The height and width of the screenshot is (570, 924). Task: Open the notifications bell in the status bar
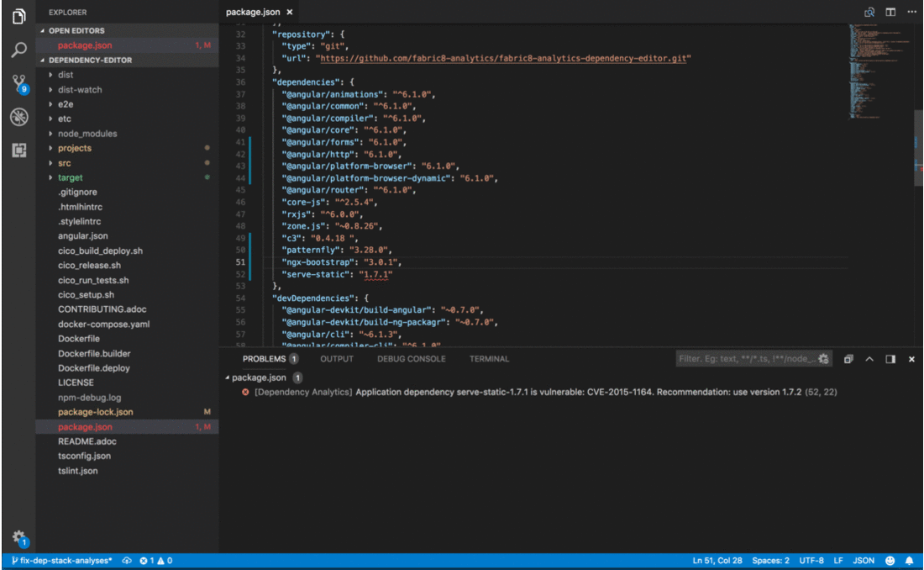point(910,559)
